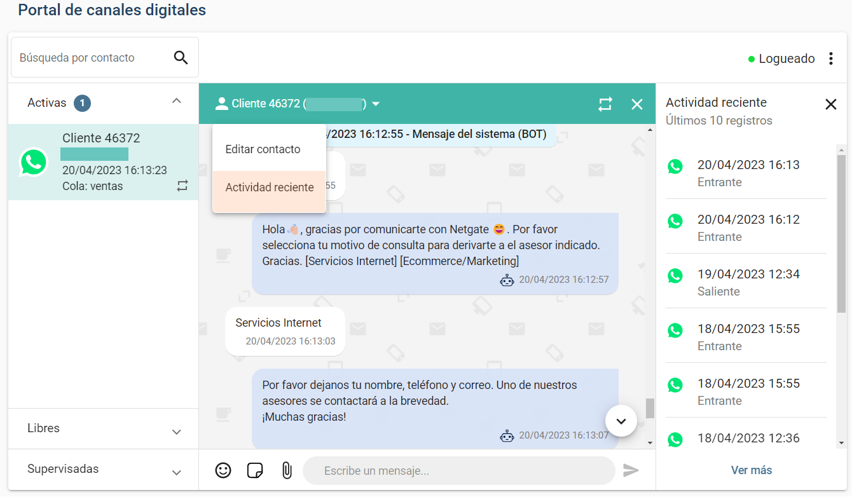The width and height of the screenshot is (852, 504).
Task: Click the Hola, gracias por comunicarte message
Action: pos(435,254)
